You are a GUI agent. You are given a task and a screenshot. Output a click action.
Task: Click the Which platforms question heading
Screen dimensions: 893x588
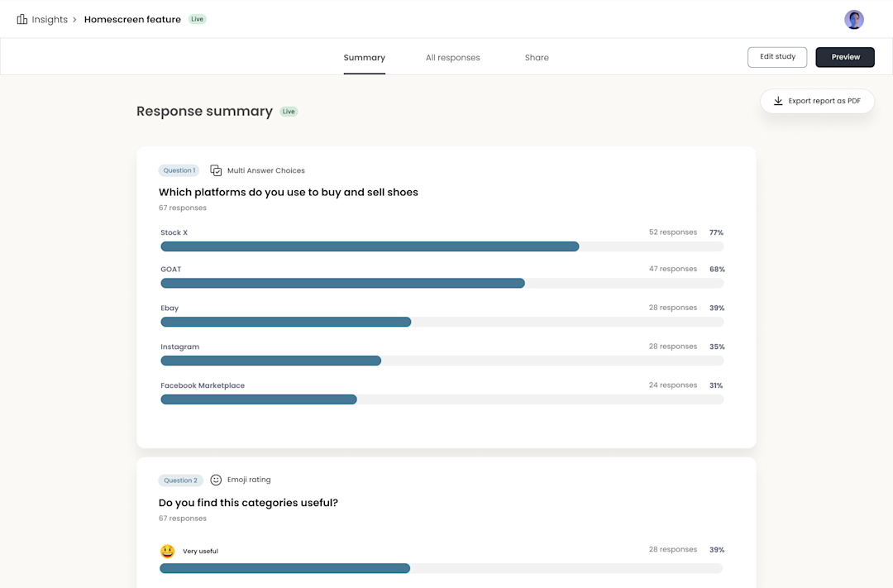coord(289,192)
